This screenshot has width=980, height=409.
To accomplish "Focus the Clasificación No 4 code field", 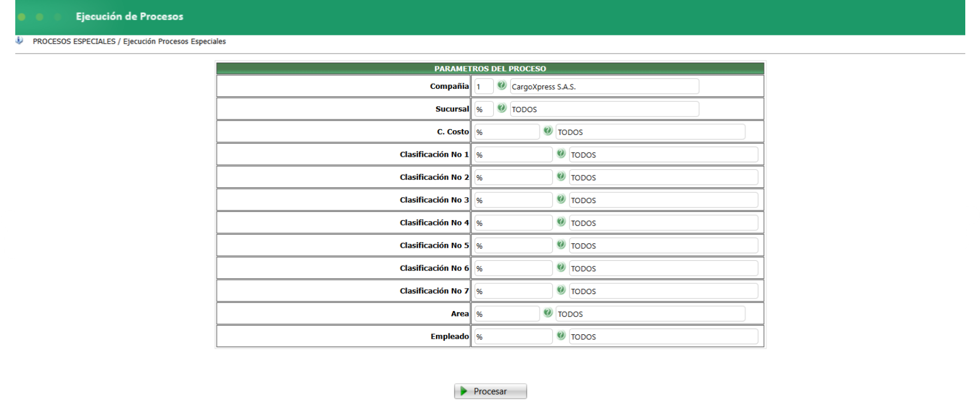I will (x=513, y=223).
